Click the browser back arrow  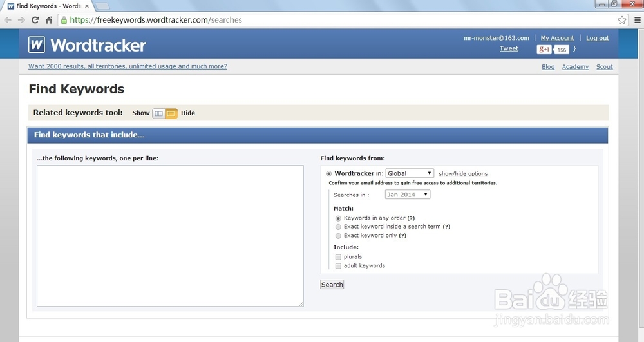(8, 20)
